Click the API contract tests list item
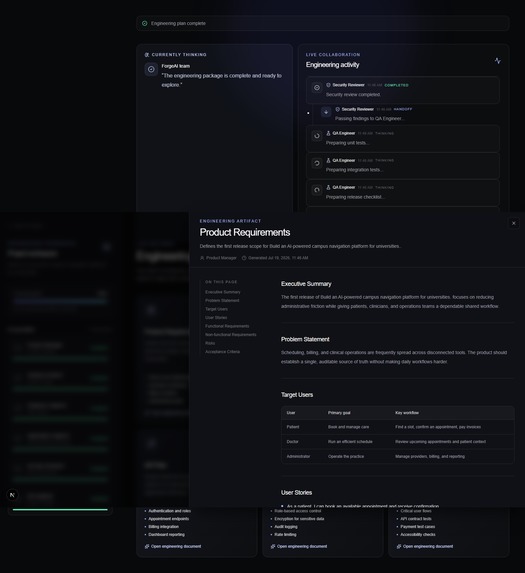 (x=416, y=519)
